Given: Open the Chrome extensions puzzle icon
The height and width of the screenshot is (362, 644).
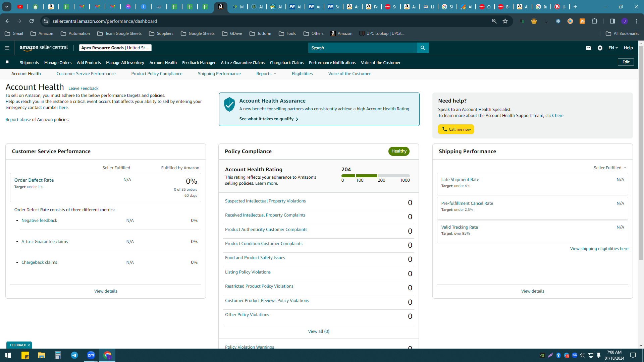Looking at the screenshot, I should coord(594,21).
